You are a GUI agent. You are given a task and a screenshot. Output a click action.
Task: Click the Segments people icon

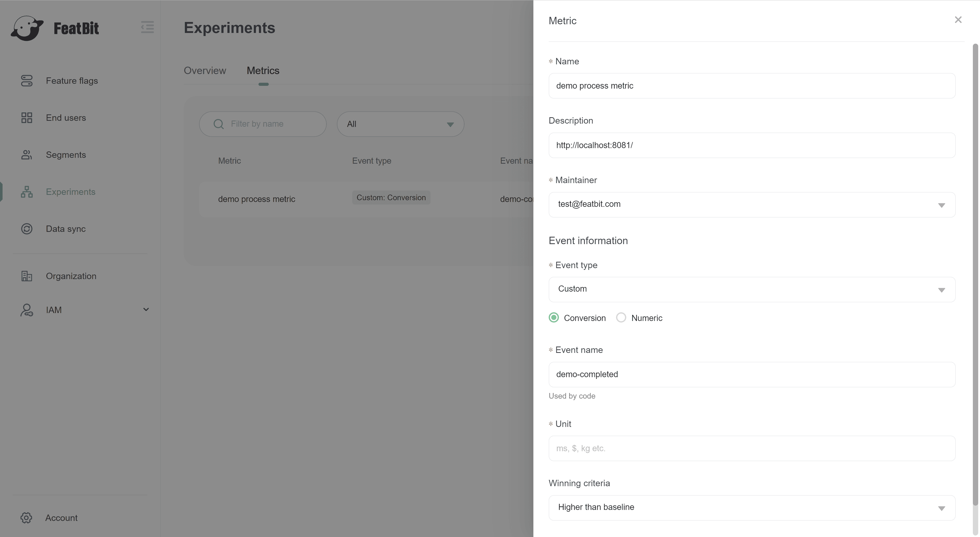click(27, 155)
